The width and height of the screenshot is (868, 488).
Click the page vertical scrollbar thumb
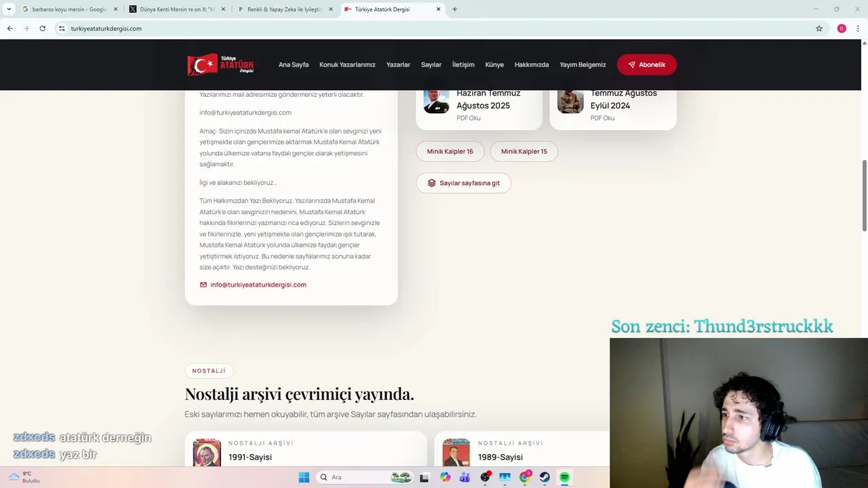[x=864, y=195]
